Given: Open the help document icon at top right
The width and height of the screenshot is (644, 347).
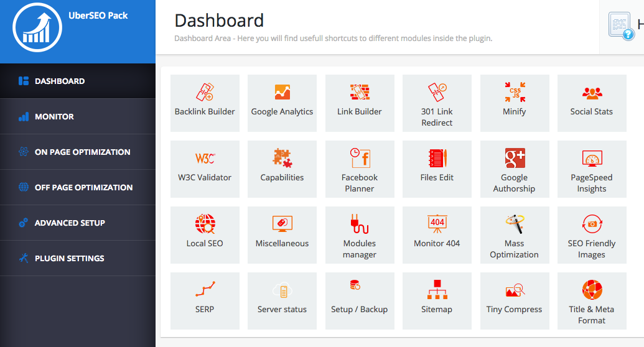Looking at the screenshot, I should click(x=622, y=26).
